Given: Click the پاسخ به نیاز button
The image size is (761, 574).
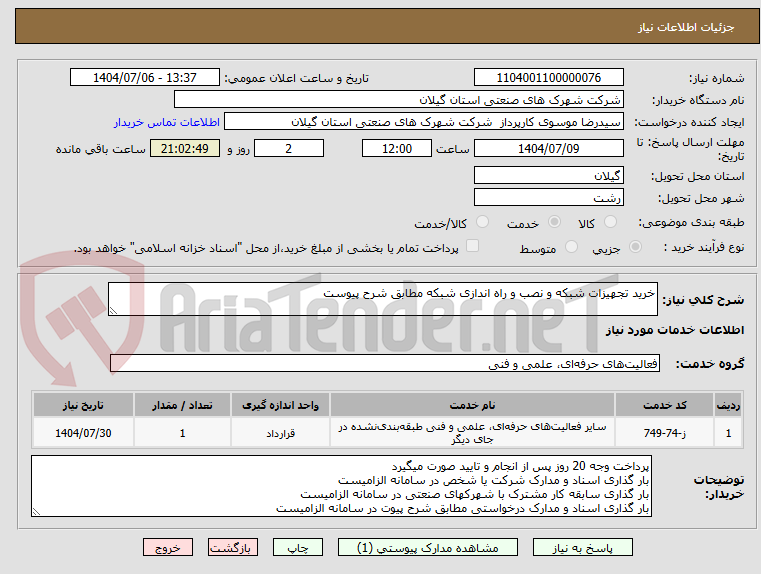Looking at the screenshot, I should 582,547.
